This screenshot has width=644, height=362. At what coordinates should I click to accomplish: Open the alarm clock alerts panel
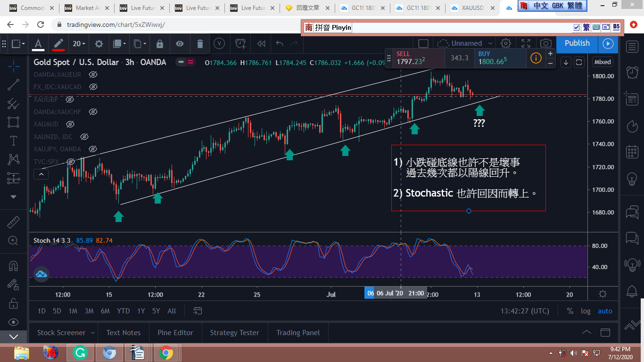[632, 72]
